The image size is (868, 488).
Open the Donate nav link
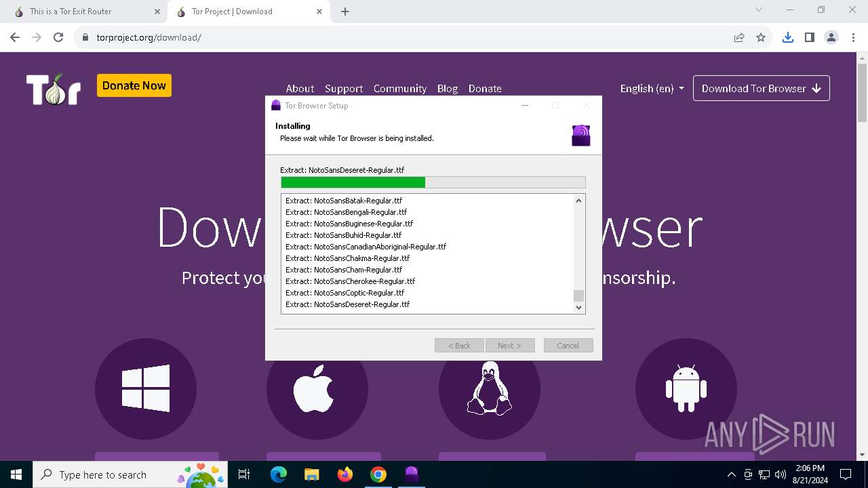485,88
